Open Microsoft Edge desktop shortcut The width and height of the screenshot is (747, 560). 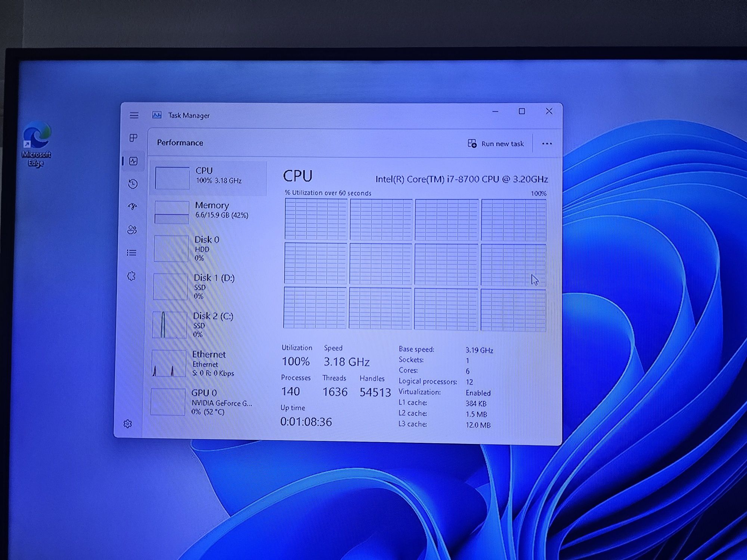point(36,144)
